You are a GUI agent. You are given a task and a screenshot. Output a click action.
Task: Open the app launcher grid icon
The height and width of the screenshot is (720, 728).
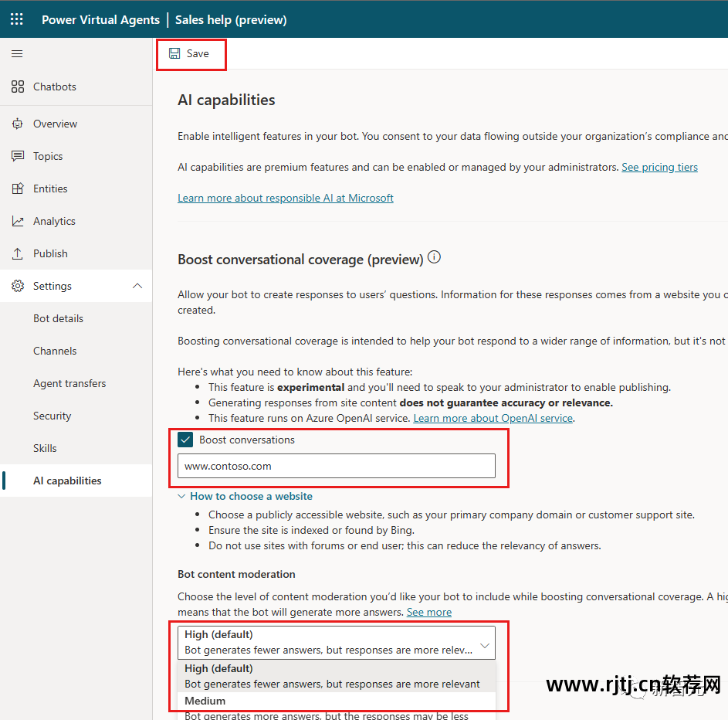point(17,19)
